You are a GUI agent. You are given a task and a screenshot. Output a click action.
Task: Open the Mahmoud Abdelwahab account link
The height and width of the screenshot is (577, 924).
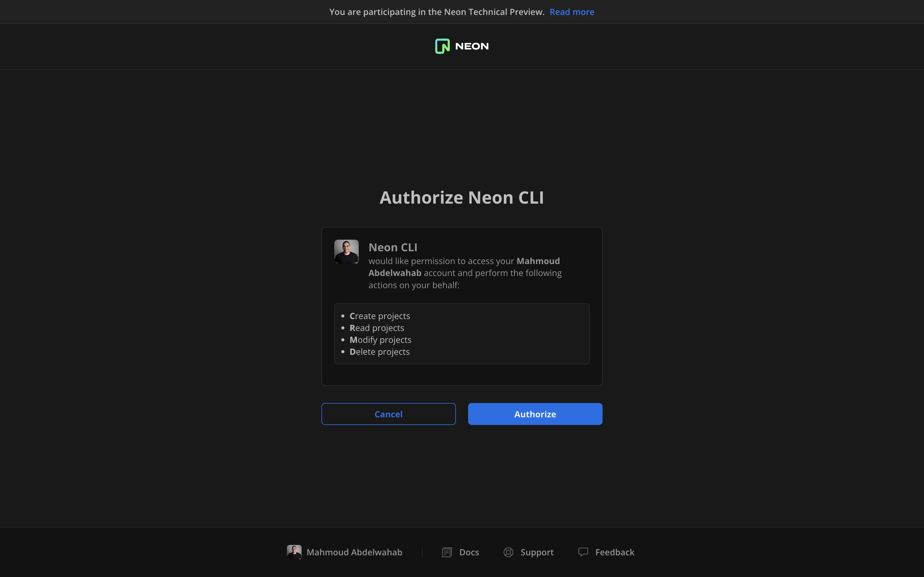coord(354,552)
